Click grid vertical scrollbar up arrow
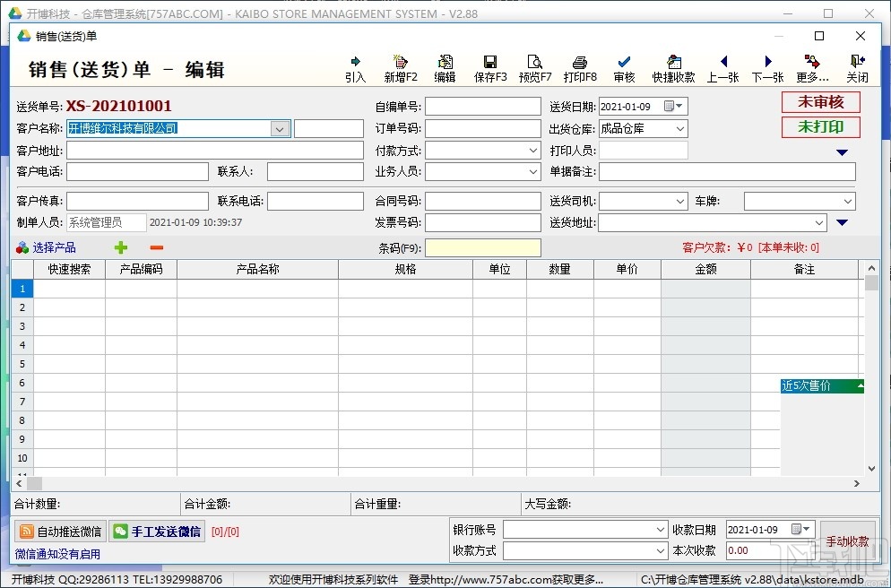 [871, 268]
